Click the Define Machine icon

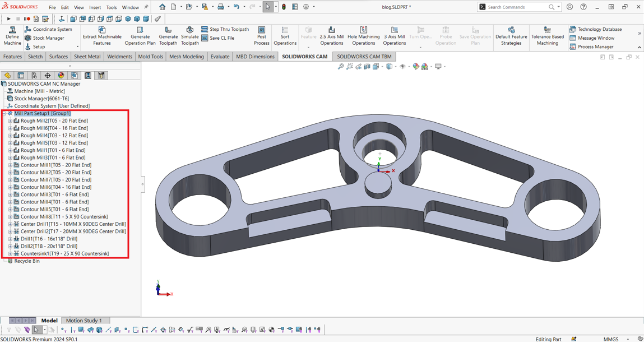(12, 30)
